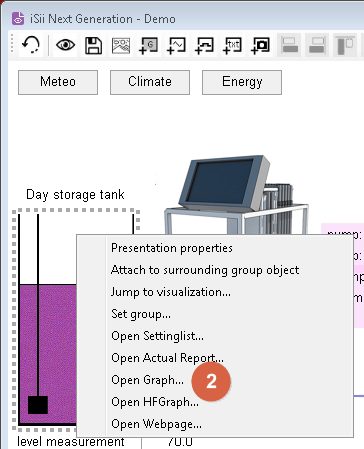Screen dimensions: 364x449
Task: Click the iSii application icon in the title bar
Action: point(18,19)
